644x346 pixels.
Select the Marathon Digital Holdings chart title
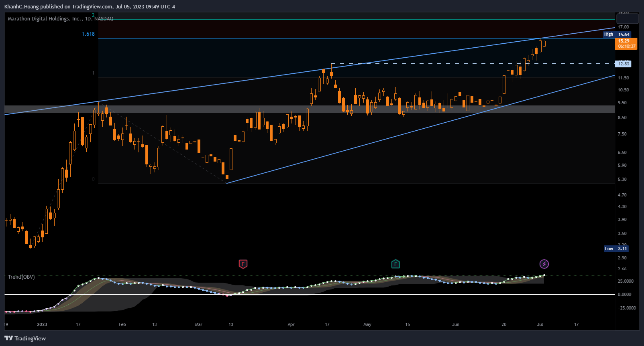[x=61, y=19]
